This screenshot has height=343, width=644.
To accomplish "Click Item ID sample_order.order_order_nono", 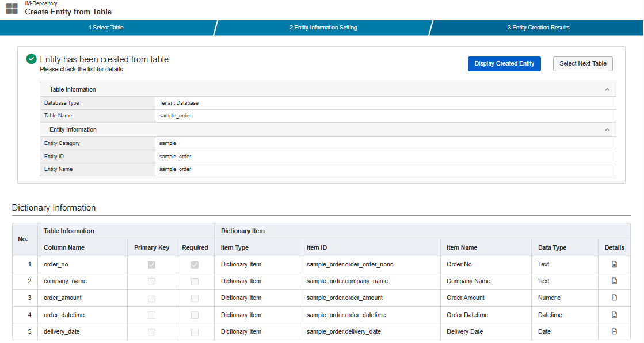I will click(350, 265).
